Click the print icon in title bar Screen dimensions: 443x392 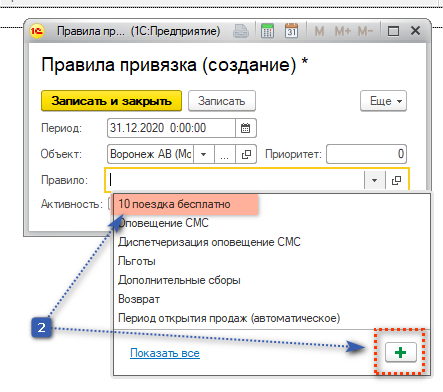[x=241, y=31]
